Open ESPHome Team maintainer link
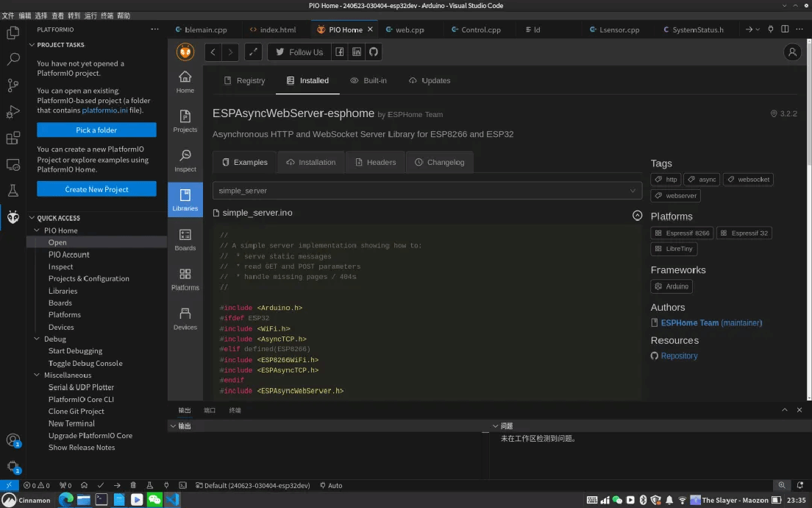This screenshot has width=812, height=508. point(711,322)
